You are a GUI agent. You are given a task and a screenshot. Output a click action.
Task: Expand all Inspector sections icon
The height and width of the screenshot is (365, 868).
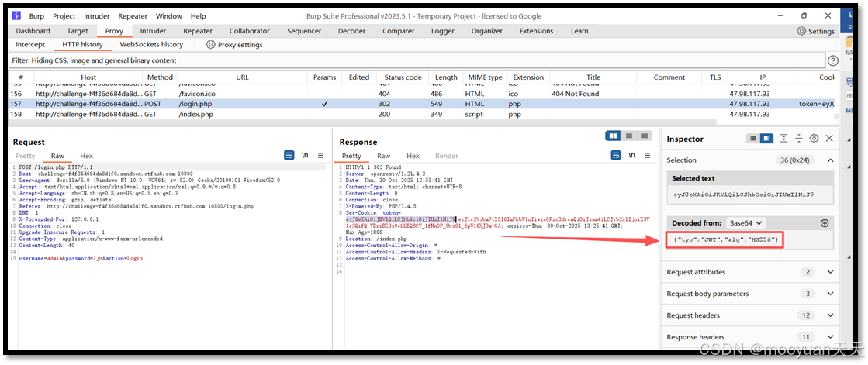783,138
